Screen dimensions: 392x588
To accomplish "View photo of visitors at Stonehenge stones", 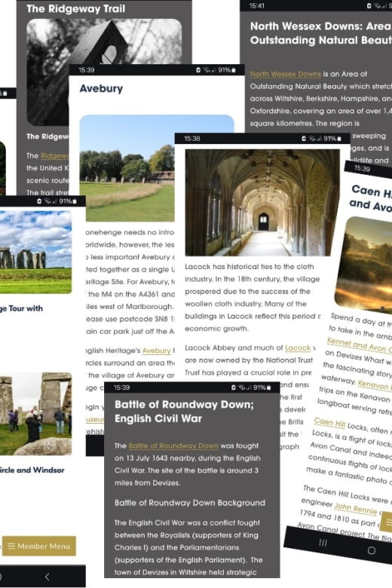I will pyautogui.click(x=35, y=414).
